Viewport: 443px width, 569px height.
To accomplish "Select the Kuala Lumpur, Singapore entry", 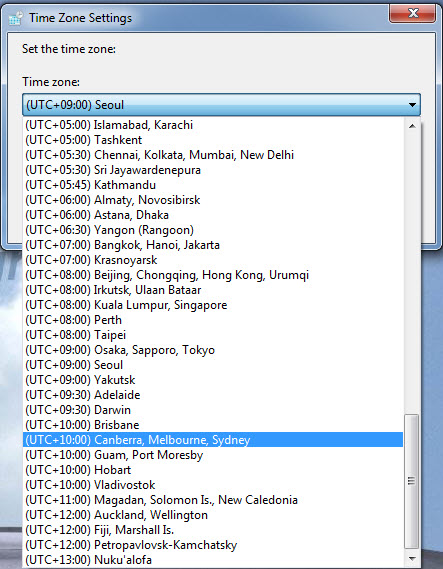I will point(213,305).
